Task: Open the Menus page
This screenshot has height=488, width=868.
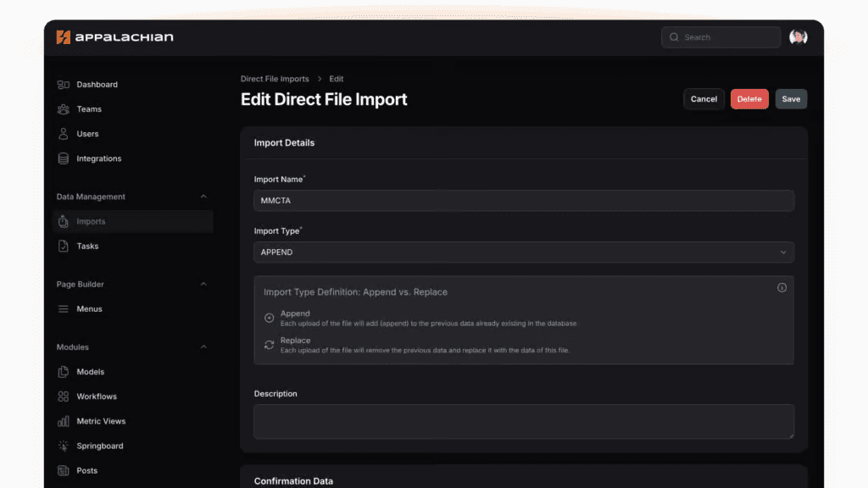Action: tap(89, 308)
